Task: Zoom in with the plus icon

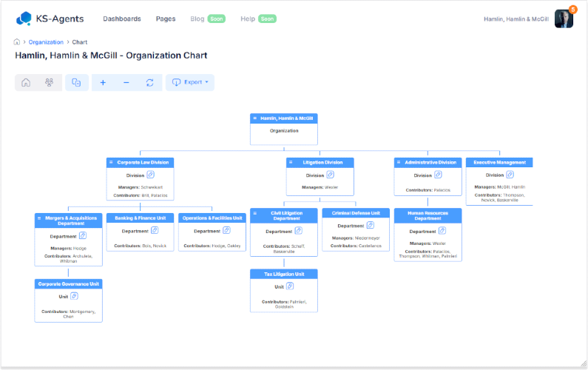Action: click(103, 83)
